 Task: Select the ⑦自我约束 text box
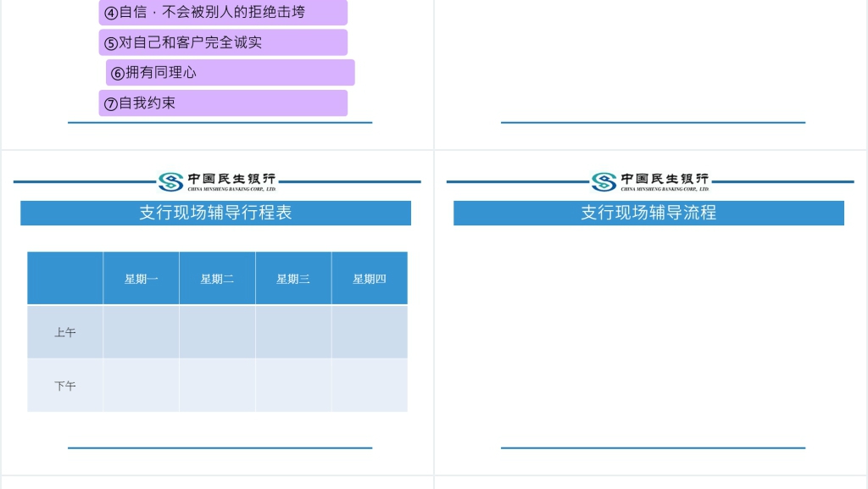click(223, 103)
